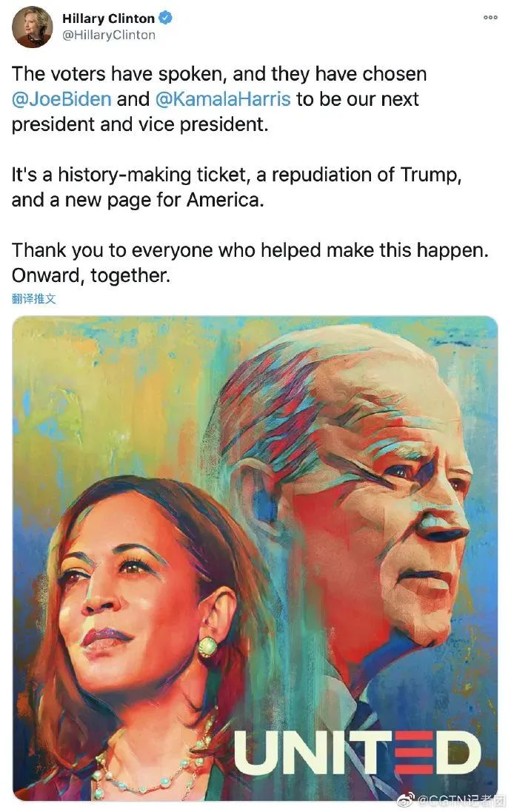Click the @CGTN记者团 watermark text
Screen dimensions: 511x812
pos(461,800)
